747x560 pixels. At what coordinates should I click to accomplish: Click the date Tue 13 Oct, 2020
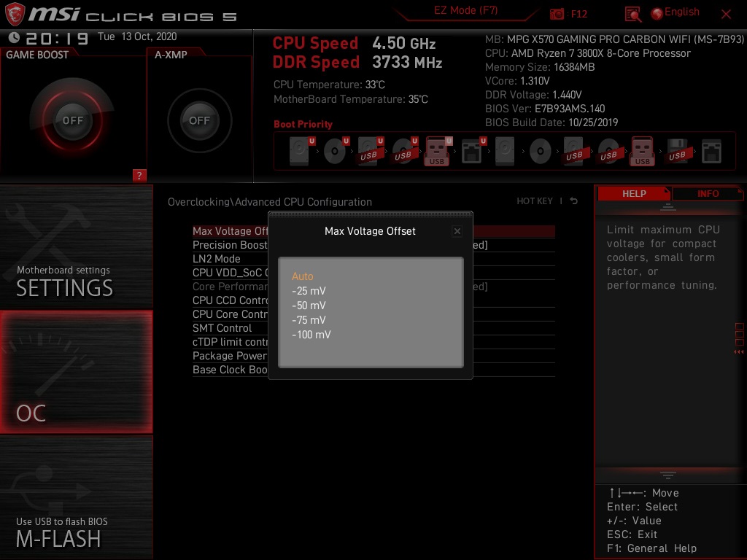click(x=137, y=36)
